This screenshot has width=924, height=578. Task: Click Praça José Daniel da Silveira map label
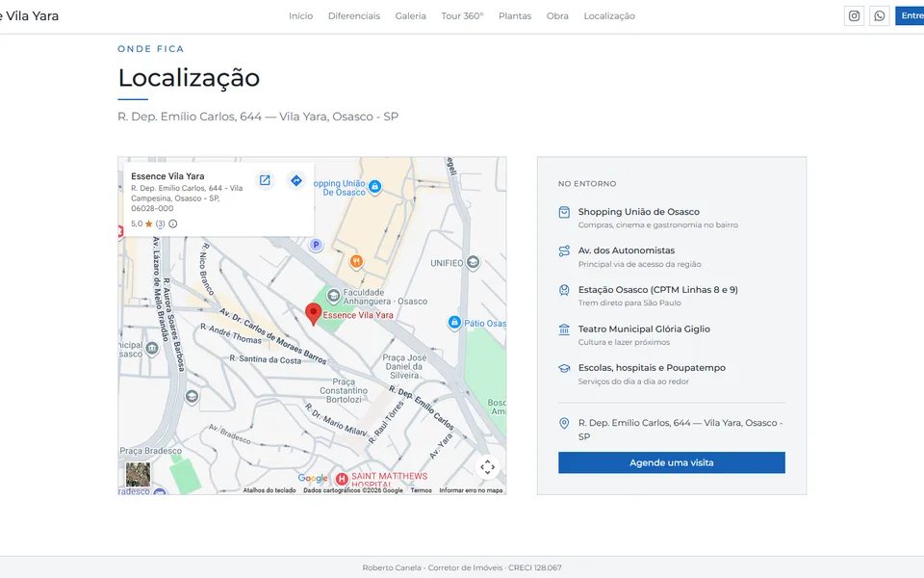tap(404, 366)
